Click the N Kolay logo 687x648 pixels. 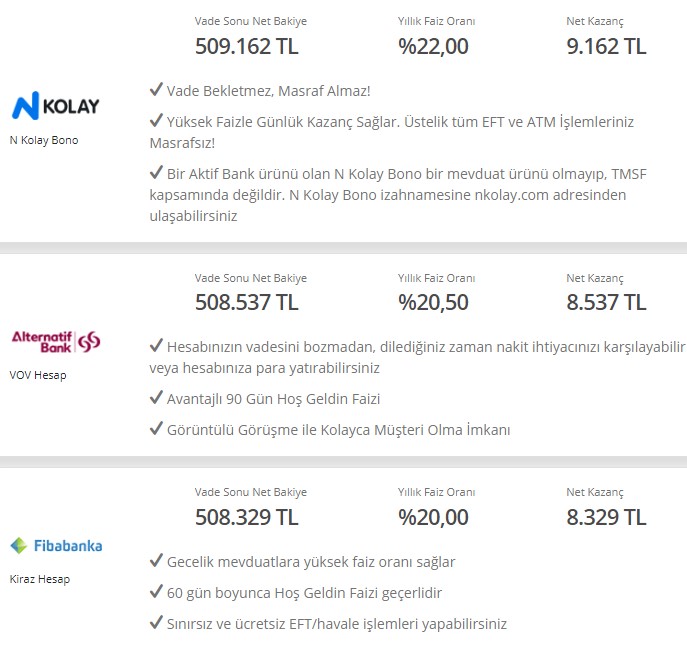pos(55,106)
